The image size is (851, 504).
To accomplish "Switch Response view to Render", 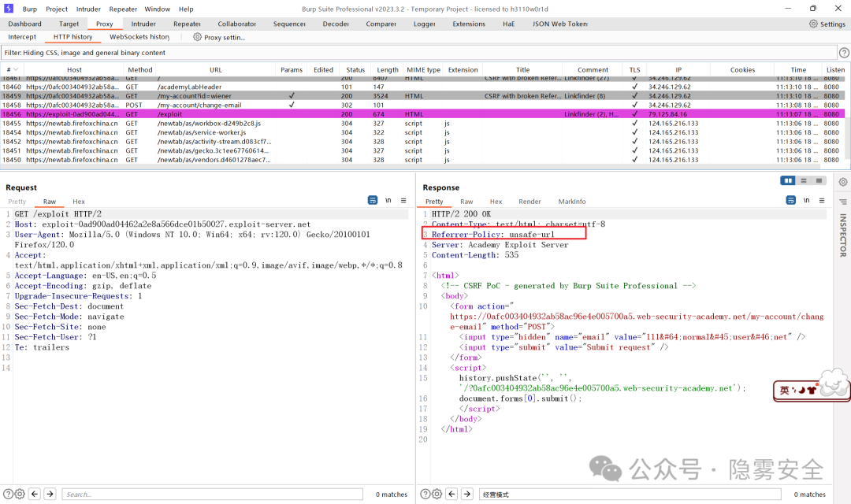I will pyautogui.click(x=530, y=202).
